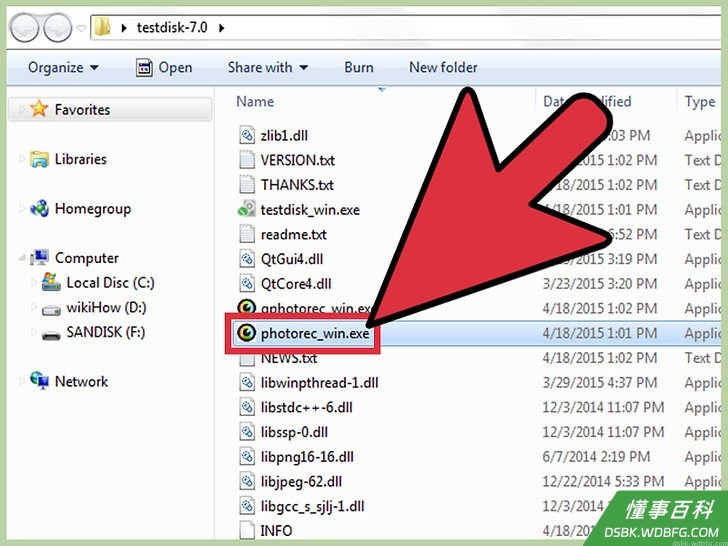Go back with the Back button
728x546 pixels.
click(x=25, y=27)
